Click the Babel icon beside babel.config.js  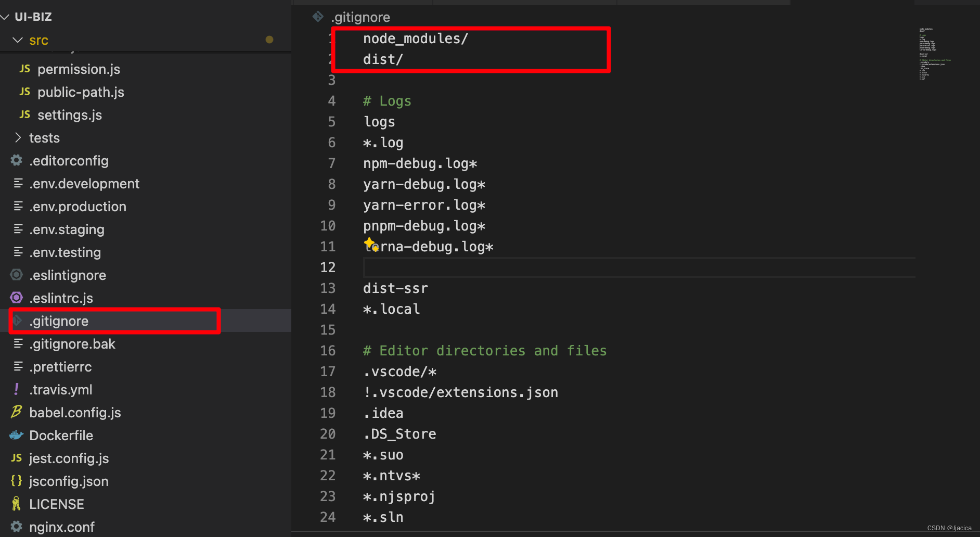tap(16, 412)
